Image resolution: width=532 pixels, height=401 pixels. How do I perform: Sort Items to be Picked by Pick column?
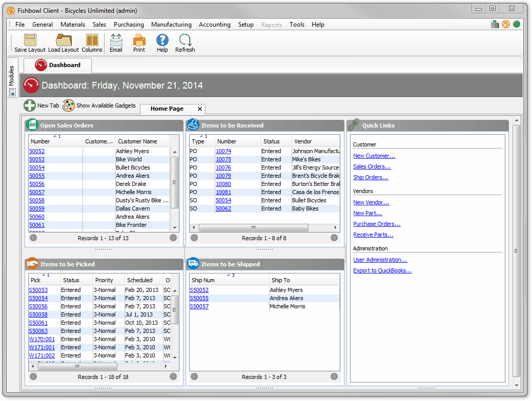click(45, 280)
